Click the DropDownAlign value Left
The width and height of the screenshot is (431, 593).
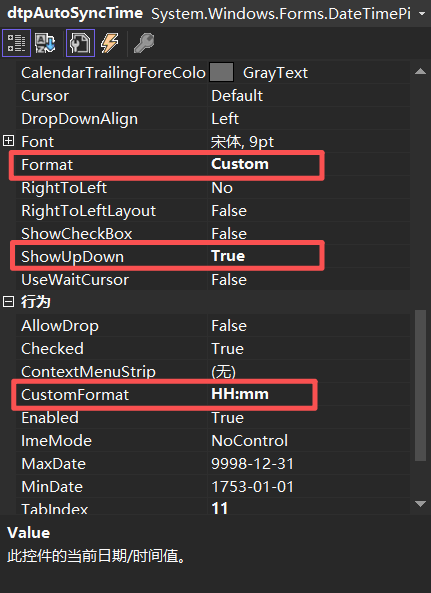click(225, 119)
